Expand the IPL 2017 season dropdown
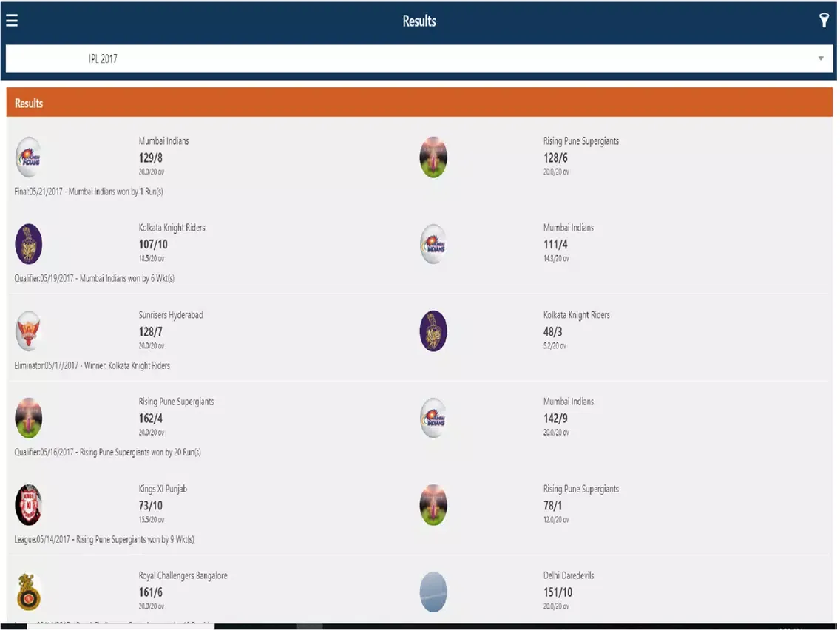 [419, 58]
